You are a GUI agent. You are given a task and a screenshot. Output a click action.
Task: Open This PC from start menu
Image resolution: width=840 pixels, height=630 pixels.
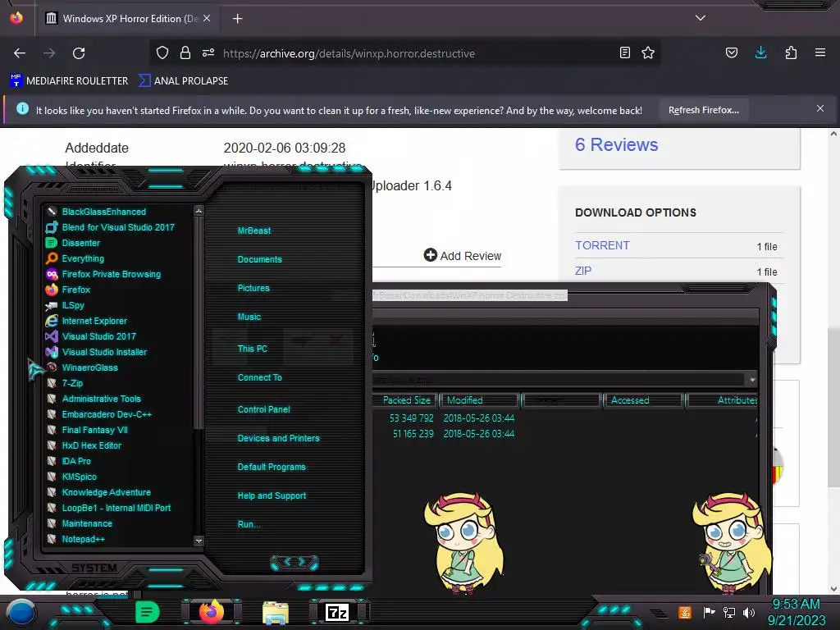(x=253, y=349)
